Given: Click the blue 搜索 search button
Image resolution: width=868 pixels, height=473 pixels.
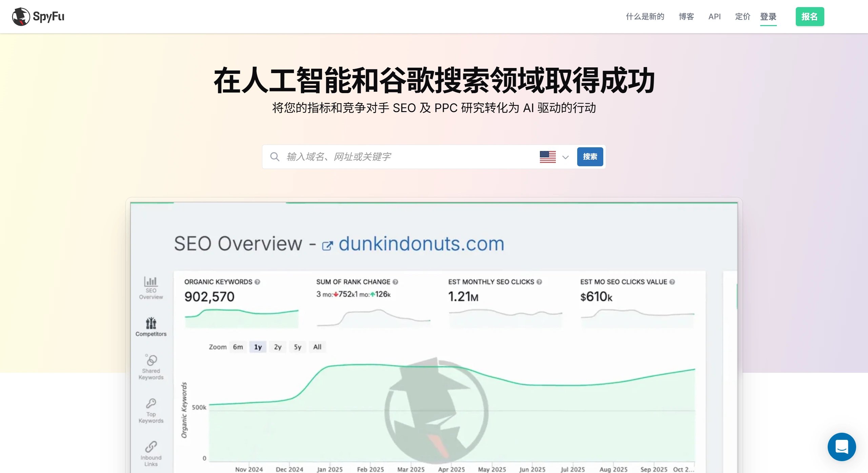Looking at the screenshot, I should point(590,157).
